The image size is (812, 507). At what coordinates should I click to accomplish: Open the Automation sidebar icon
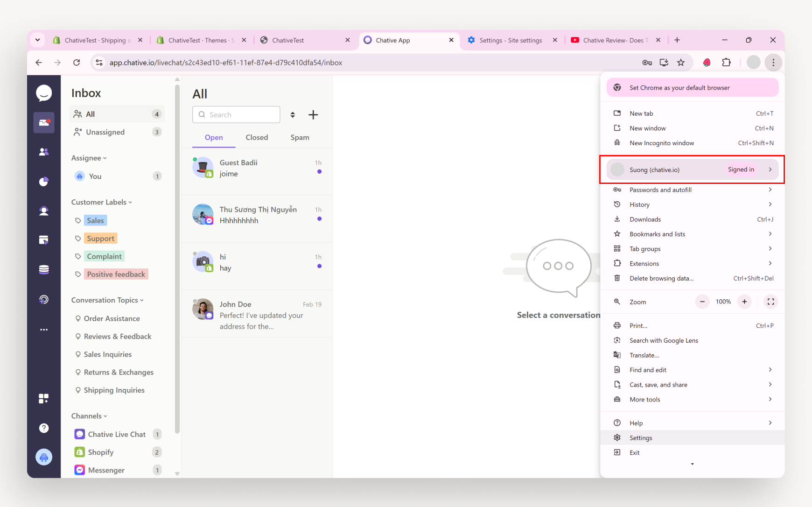tap(44, 299)
